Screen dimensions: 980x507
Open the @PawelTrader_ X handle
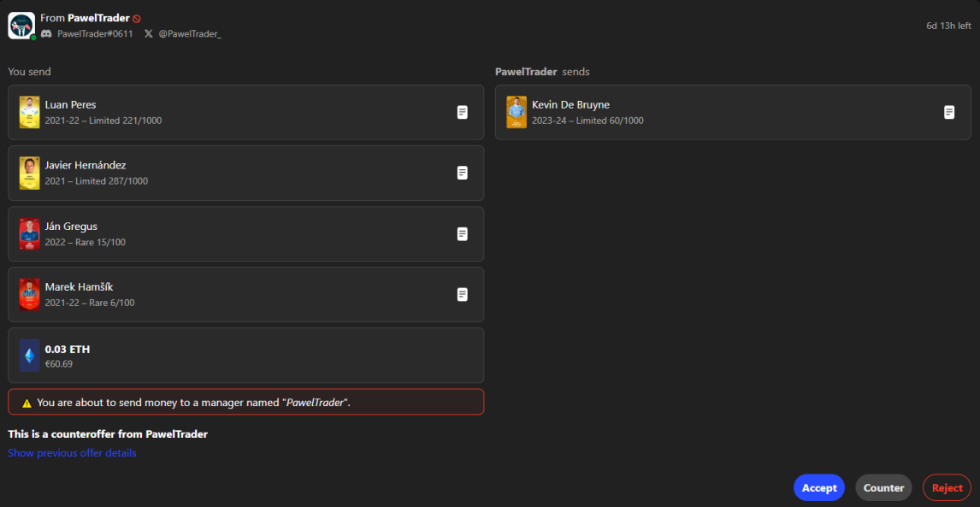(189, 33)
